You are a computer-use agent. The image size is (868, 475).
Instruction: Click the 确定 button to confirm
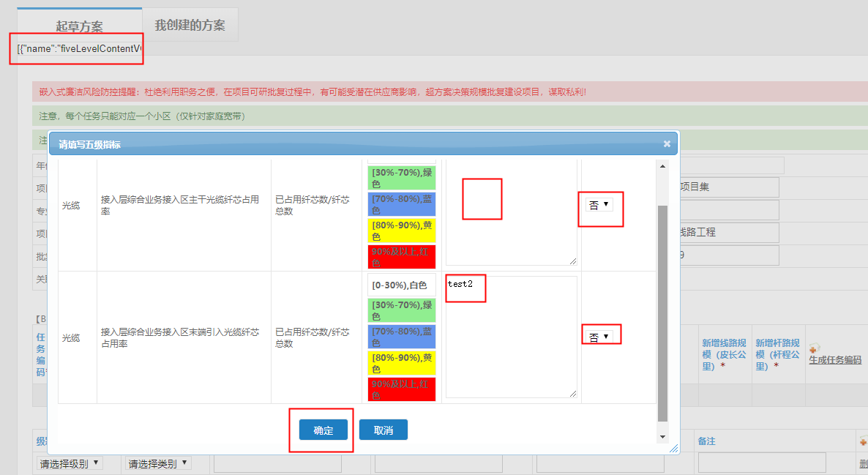click(x=323, y=431)
